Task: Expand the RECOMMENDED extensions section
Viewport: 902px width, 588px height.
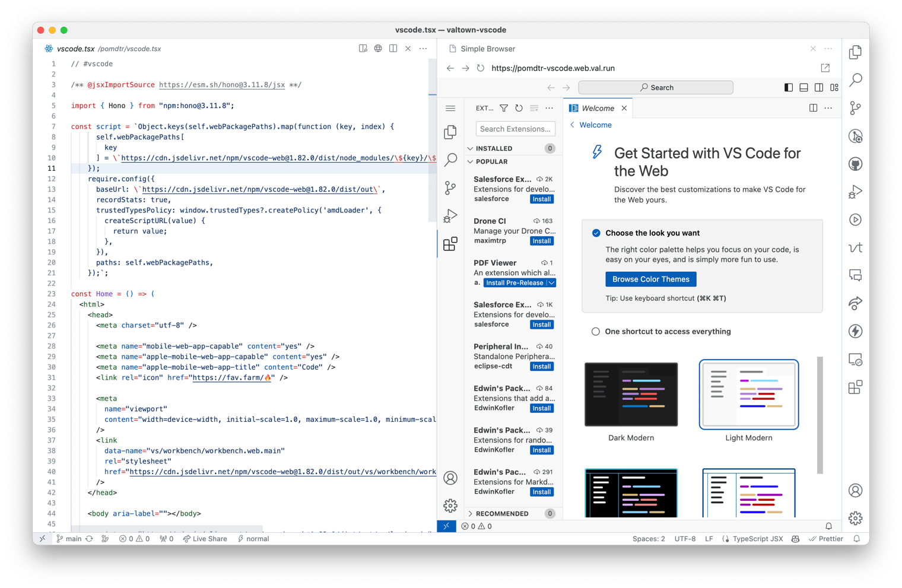Action: pos(470,514)
